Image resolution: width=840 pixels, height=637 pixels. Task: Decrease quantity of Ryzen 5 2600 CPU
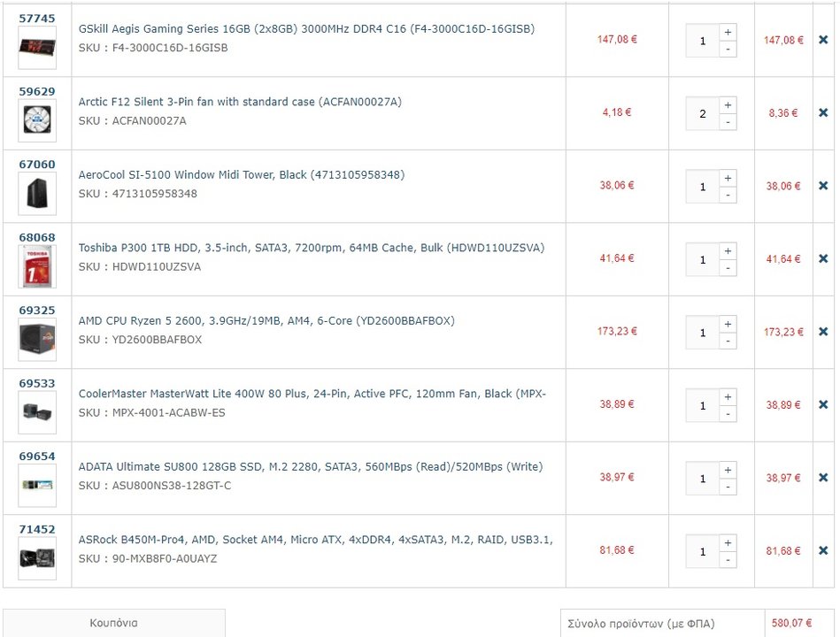[728, 341]
